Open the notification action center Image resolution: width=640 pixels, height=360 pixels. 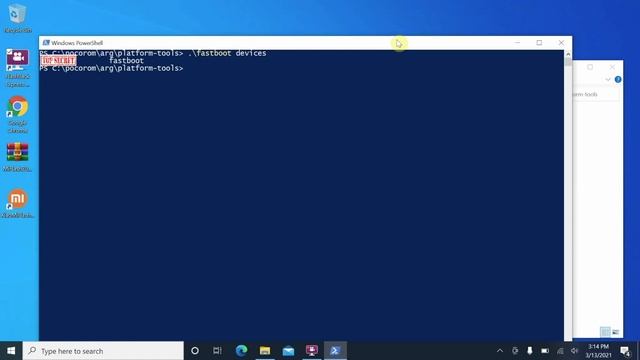(625, 351)
